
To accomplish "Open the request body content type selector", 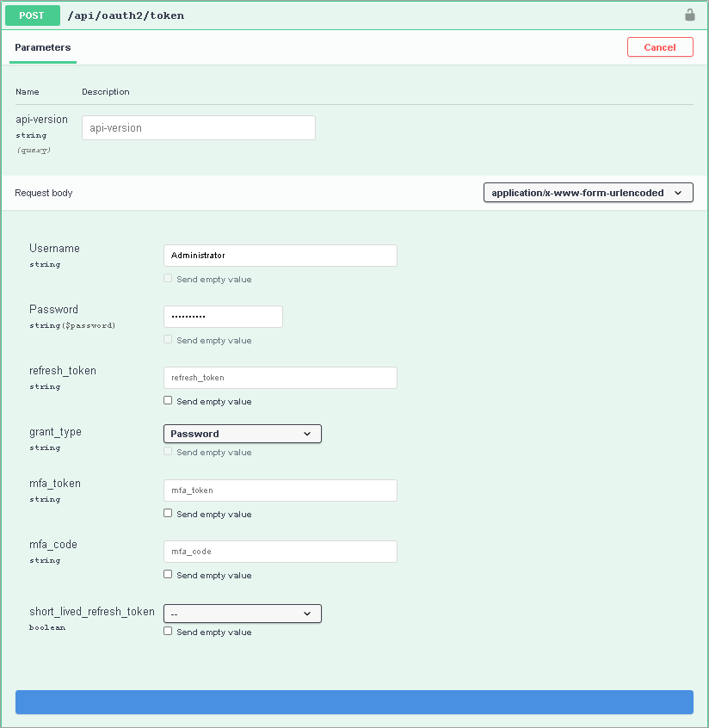I will [x=588, y=193].
